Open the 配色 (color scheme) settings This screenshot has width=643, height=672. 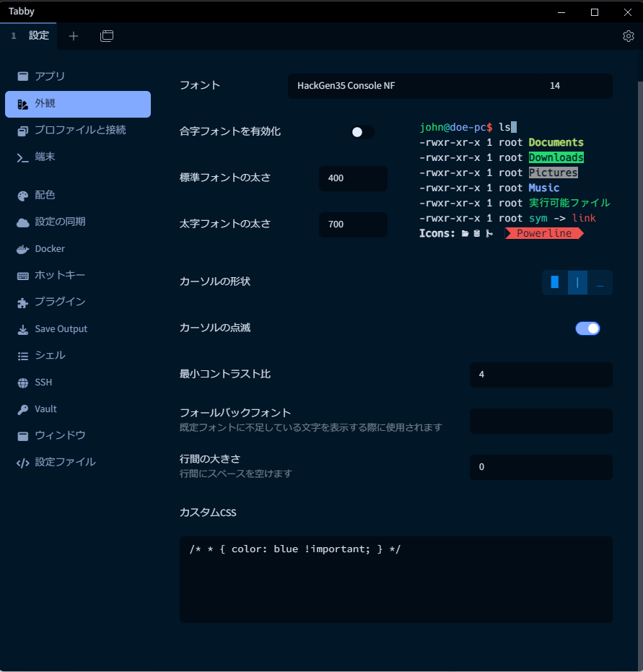43,195
